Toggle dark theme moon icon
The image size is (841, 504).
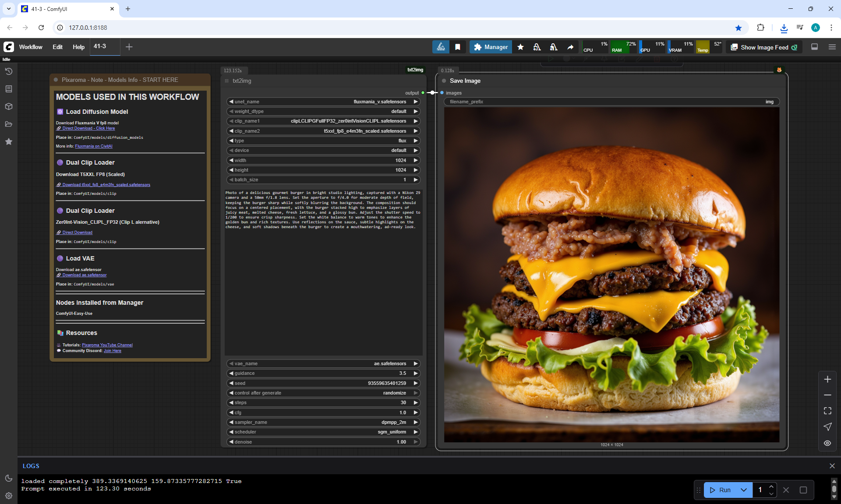coord(8,478)
